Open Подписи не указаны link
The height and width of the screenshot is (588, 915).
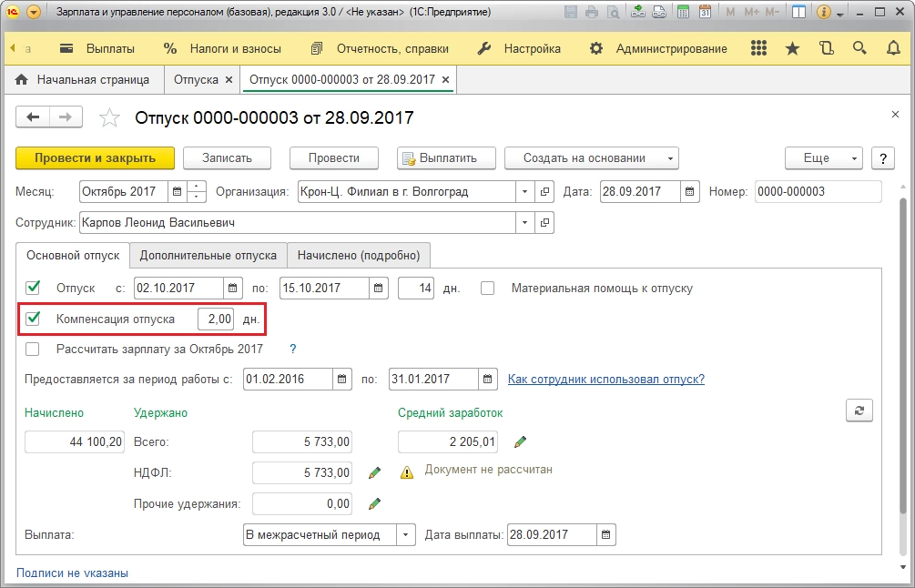(72, 573)
